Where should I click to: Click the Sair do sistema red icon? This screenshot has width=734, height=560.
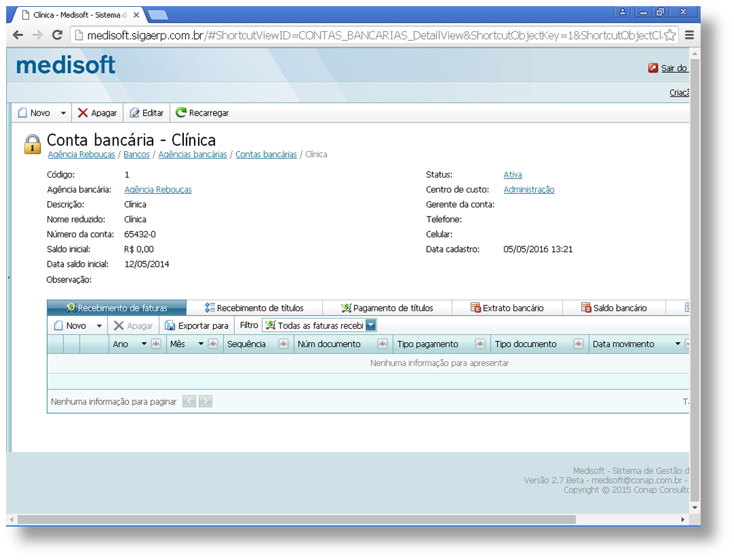(x=653, y=68)
